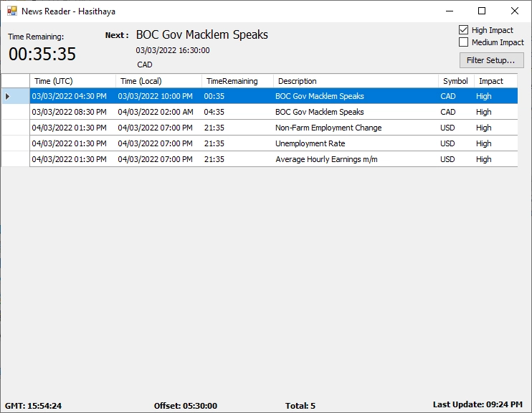Select the Unemployment Rate description cell
The width and height of the screenshot is (532, 413).
356,143
